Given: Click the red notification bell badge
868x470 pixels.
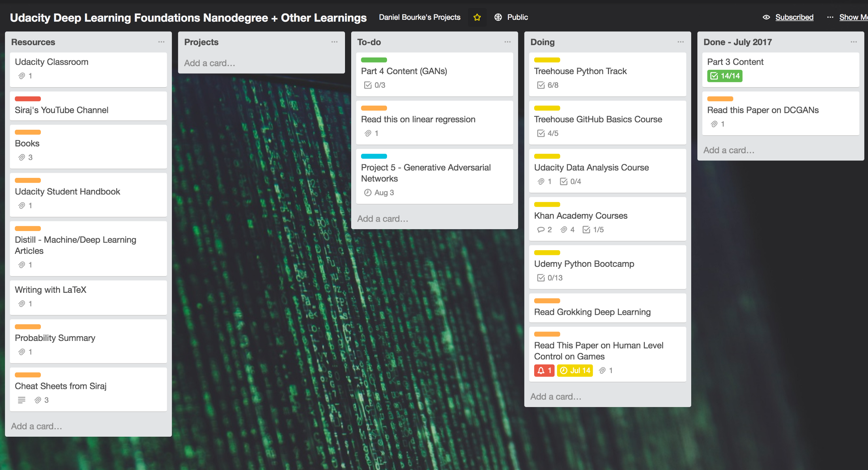Looking at the screenshot, I should (544, 371).
